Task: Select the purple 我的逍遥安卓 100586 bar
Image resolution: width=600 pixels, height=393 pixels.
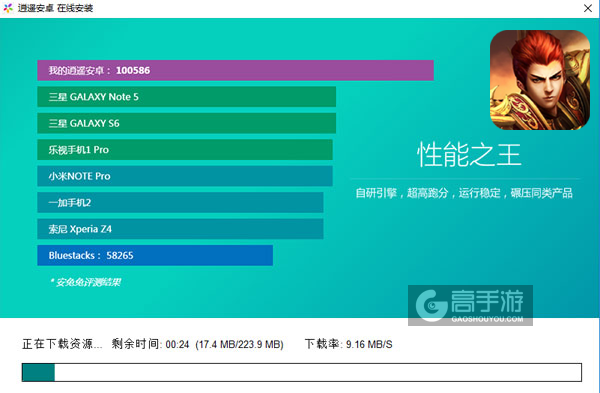Action: pyautogui.click(x=235, y=70)
